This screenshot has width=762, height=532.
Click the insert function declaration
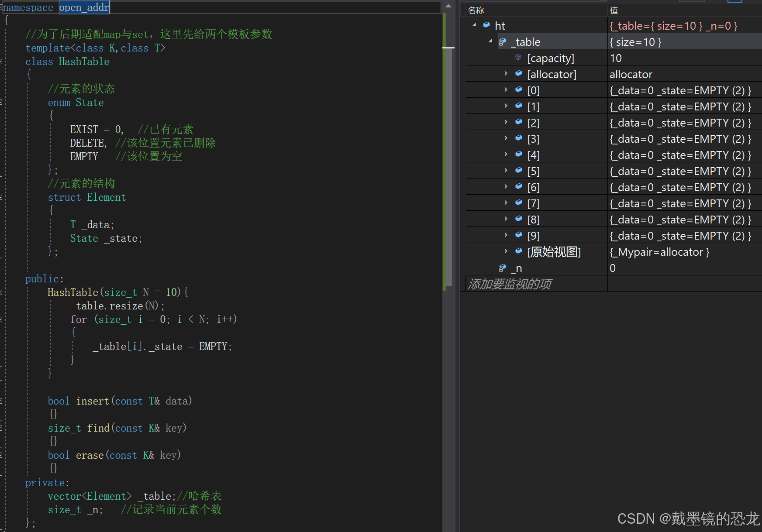[x=120, y=401]
